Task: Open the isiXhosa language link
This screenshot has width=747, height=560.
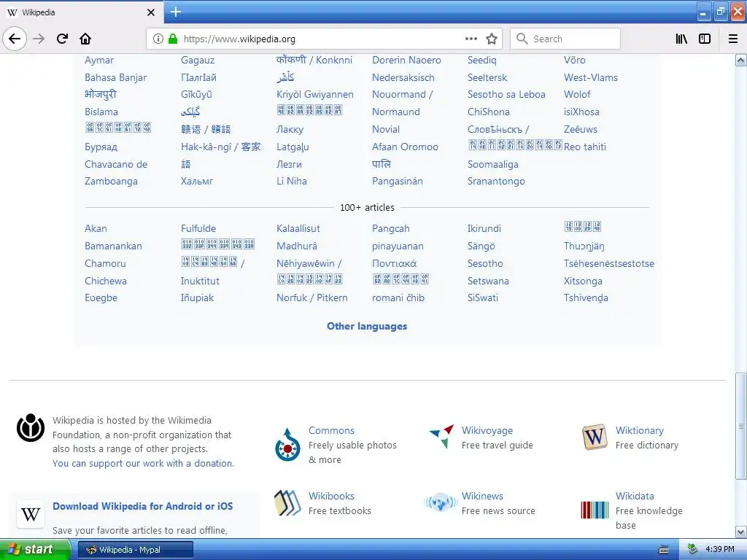Action: (581, 112)
